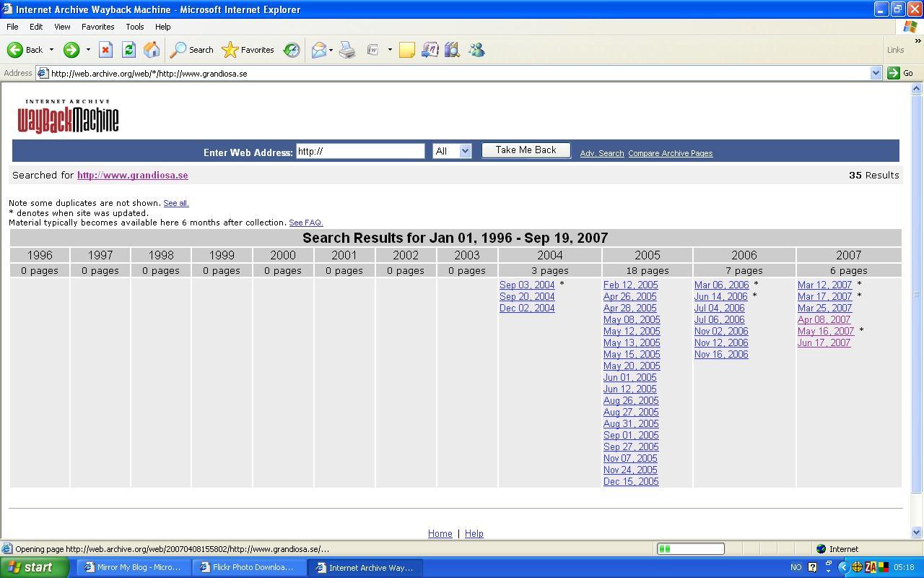Open the Favorites menu
This screenshot has width=924, height=578.
[97, 27]
